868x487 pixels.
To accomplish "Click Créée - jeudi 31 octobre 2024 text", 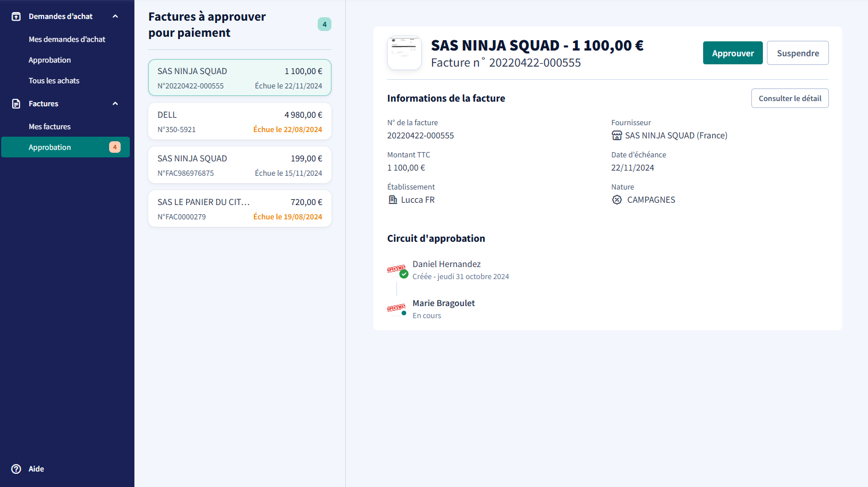I will tap(461, 277).
